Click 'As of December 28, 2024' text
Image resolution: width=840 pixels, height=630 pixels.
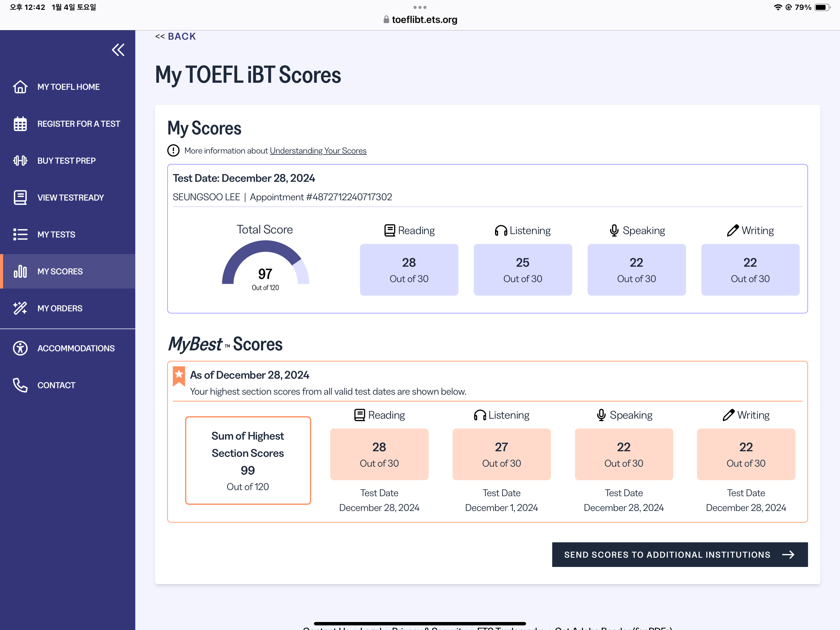pyautogui.click(x=249, y=375)
